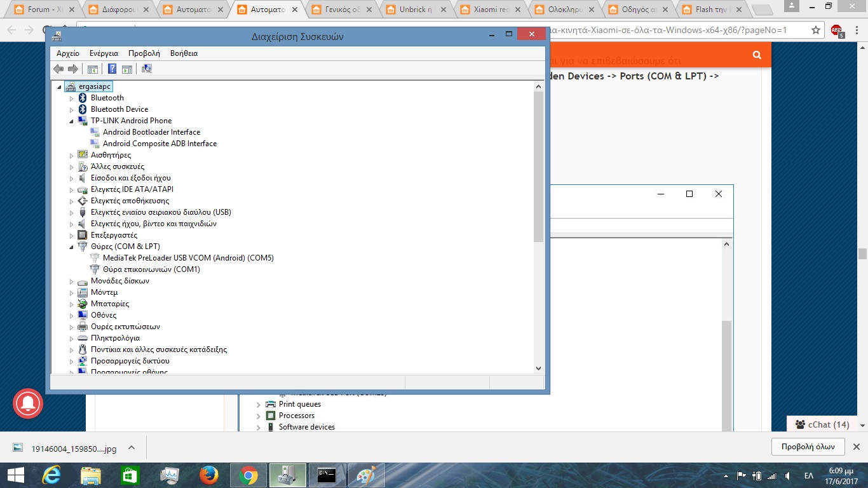
Task: Expand the Μόντεμ node
Action: tap(71, 292)
